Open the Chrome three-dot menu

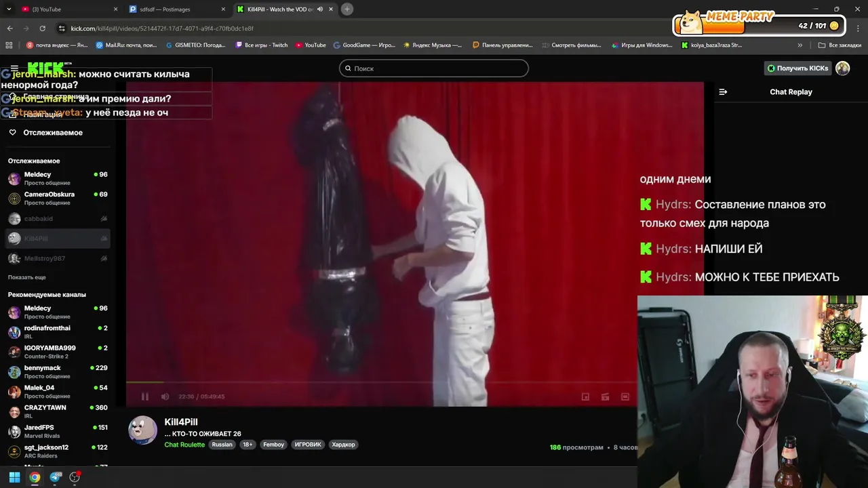[856, 28]
